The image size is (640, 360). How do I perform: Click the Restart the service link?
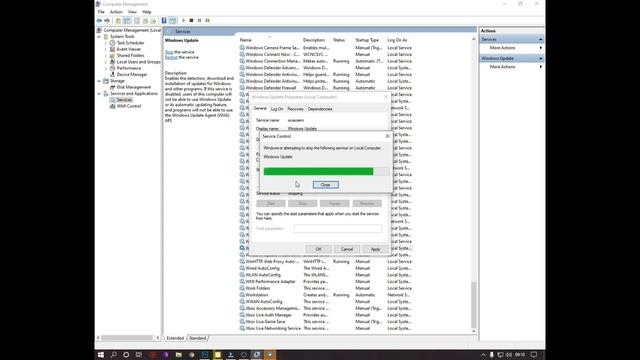pyautogui.click(x=171, y=58)
